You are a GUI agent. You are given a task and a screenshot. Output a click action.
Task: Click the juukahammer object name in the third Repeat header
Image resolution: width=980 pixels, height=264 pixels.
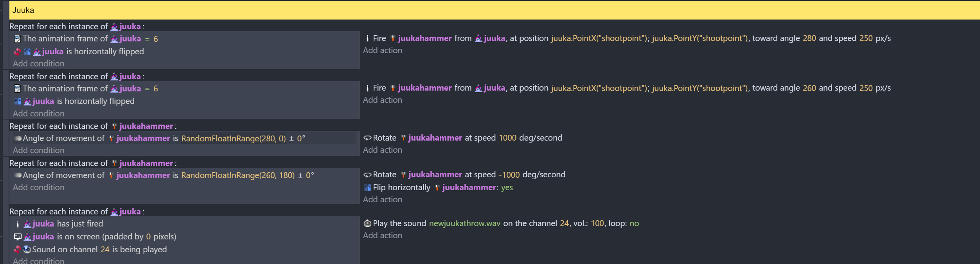click(146, 126)
